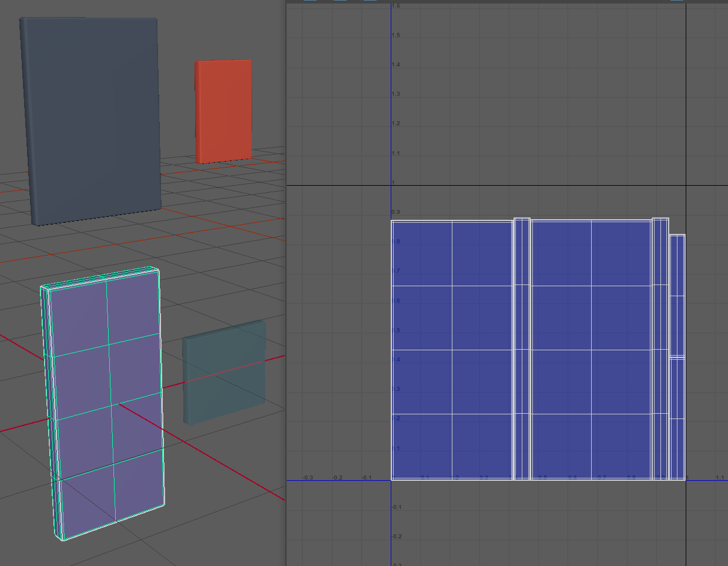Image resolution: width=728 pixels, height=566 pixels.
Task: Click the divider between viewport and UV editor
Action: (286, 282)
